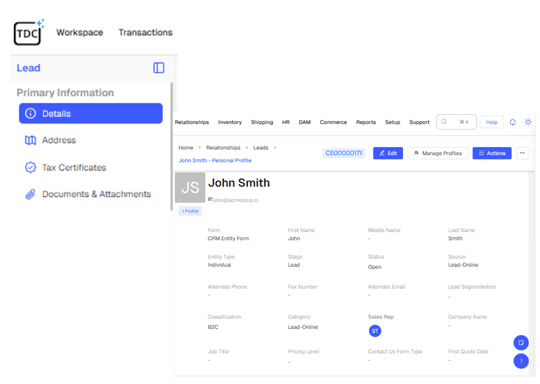
Task: Toggle the light theme sun icon
Action: 528,122
